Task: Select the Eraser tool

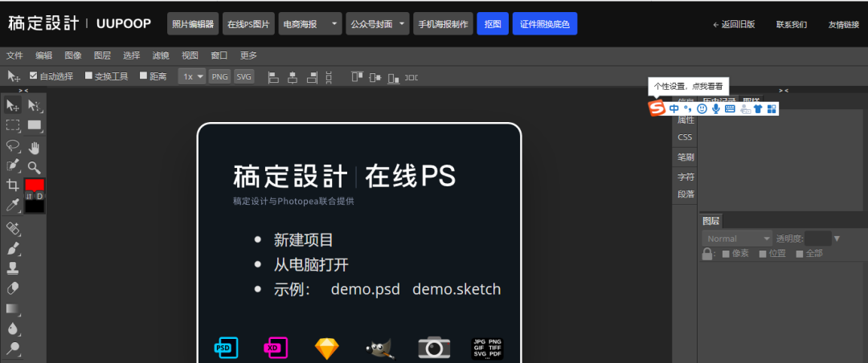Action: (13, 288)
